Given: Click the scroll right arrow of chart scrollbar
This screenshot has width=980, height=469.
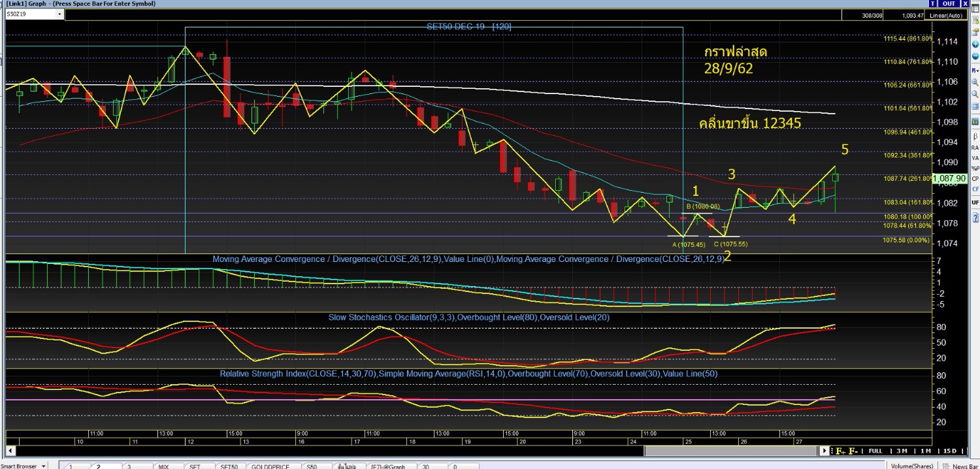Looking at the screenshot, I should (x=825, y=451).
